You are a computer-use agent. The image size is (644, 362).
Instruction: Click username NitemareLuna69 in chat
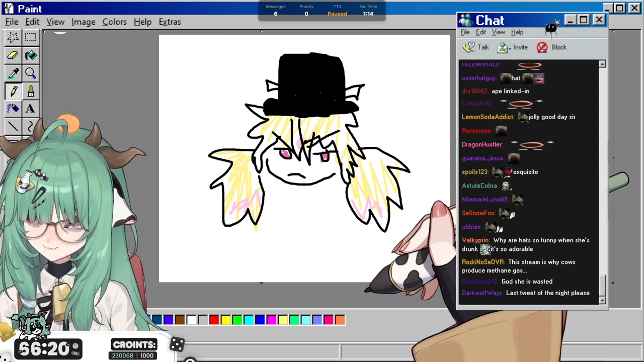coord(485,200)
